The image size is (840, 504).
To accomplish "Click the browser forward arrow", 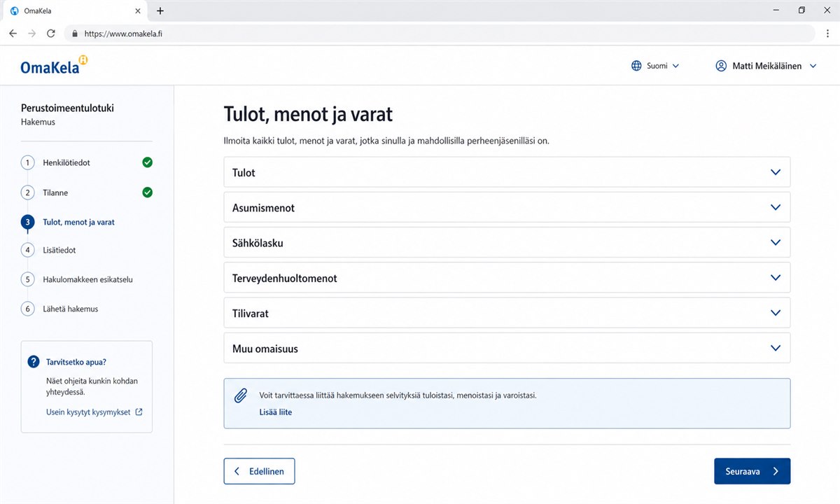I will pyautogui.click(x=31, y=34).
